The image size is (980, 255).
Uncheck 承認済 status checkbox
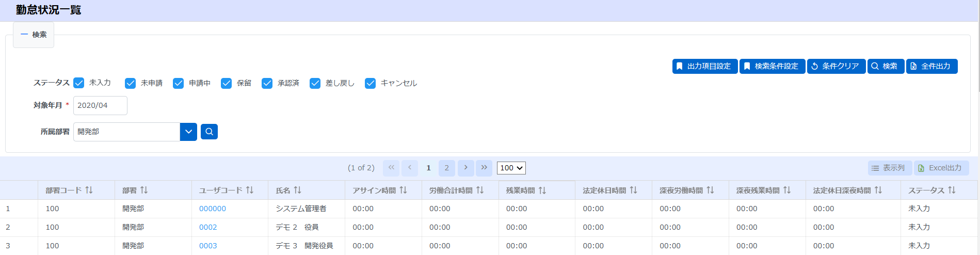click(267, 83)
